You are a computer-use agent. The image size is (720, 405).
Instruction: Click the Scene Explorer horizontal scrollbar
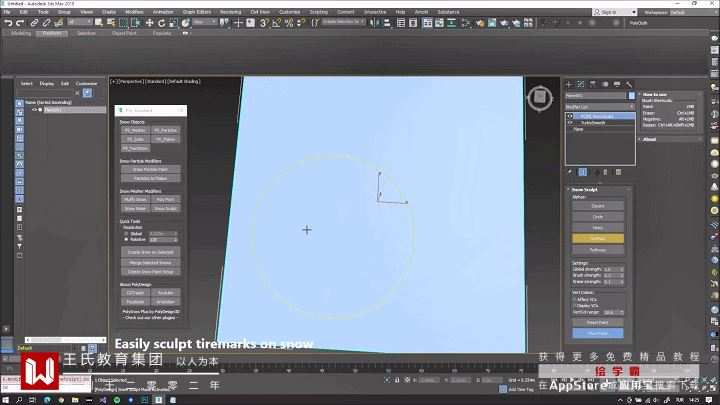tap(66, 340)
